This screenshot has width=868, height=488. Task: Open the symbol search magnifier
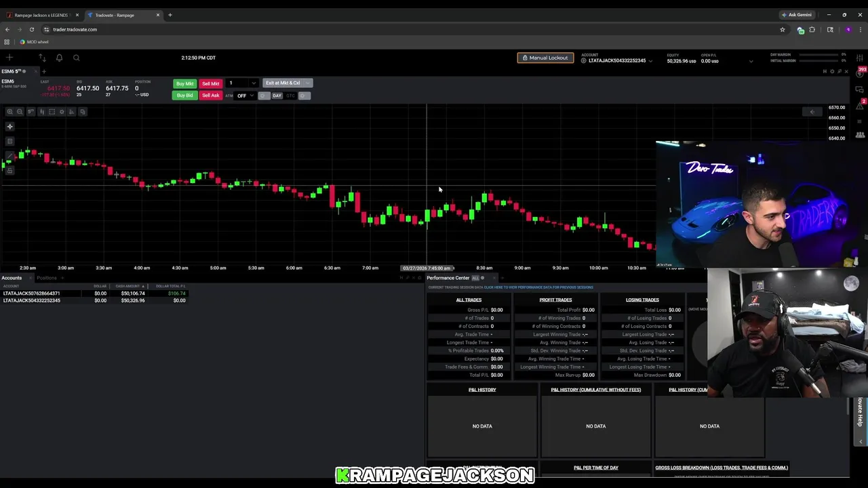pos(76,58)
